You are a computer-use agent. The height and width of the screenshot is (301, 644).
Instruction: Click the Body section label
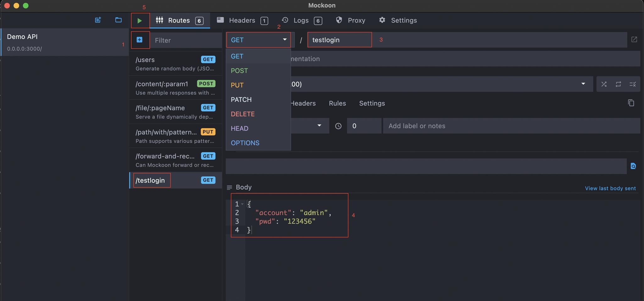click(x=244, y=187)
